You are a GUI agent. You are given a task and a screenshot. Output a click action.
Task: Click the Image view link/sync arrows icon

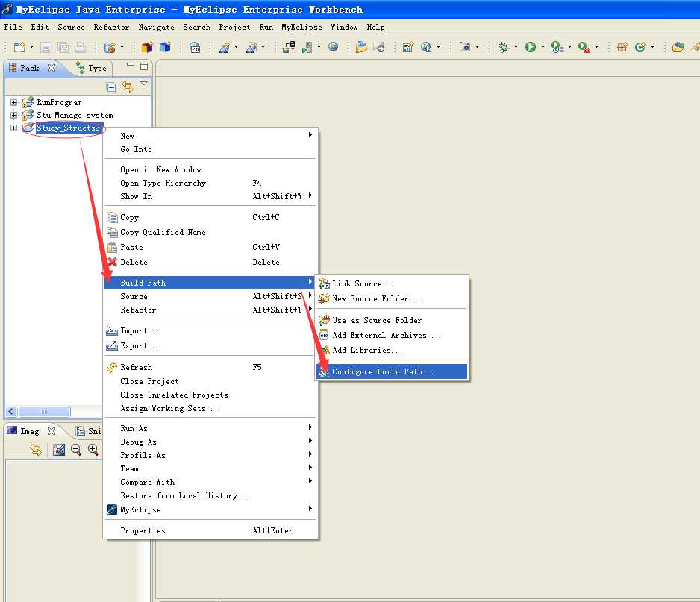coord(36,449)
